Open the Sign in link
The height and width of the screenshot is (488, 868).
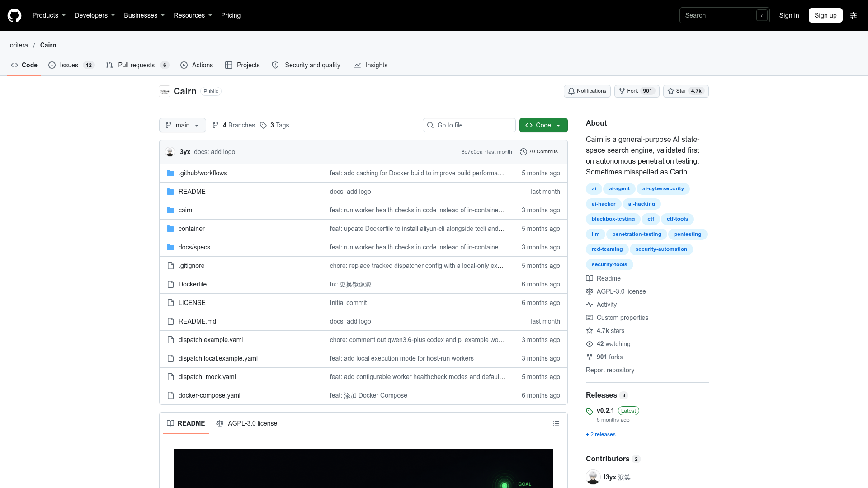click(789, 15)
